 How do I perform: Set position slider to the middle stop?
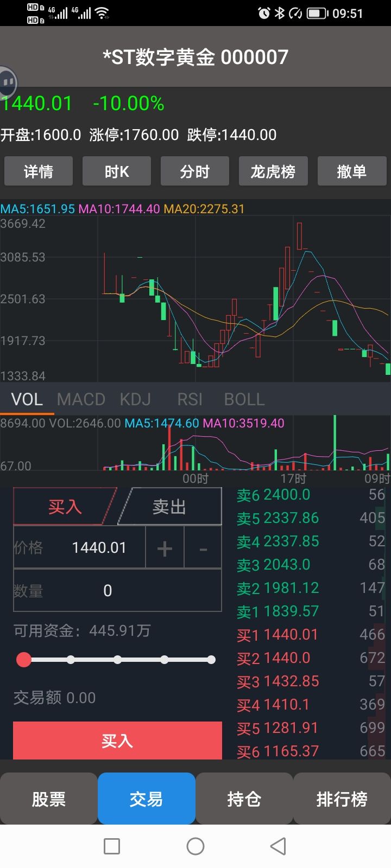click(x=117, y=660)
